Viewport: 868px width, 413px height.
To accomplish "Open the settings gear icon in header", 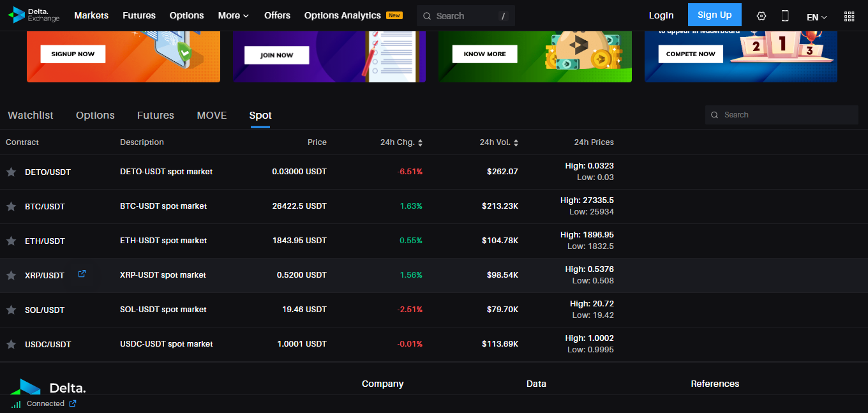I will click(x=761, y=16).
